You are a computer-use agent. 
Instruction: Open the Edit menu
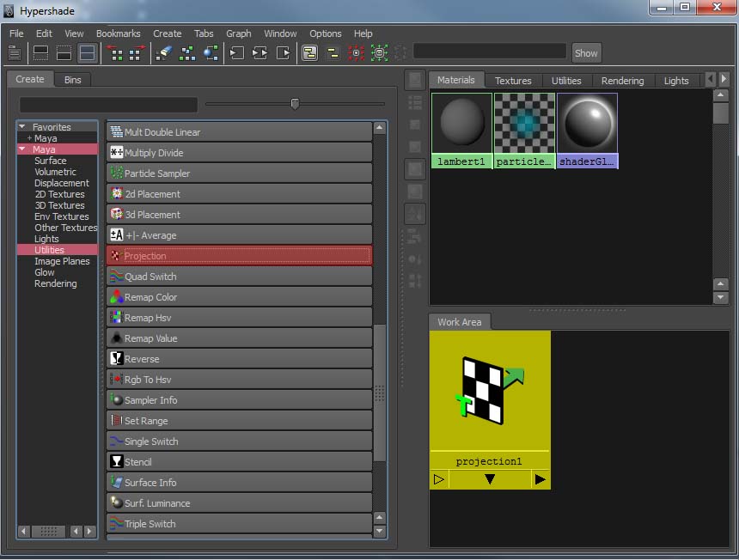44,33
